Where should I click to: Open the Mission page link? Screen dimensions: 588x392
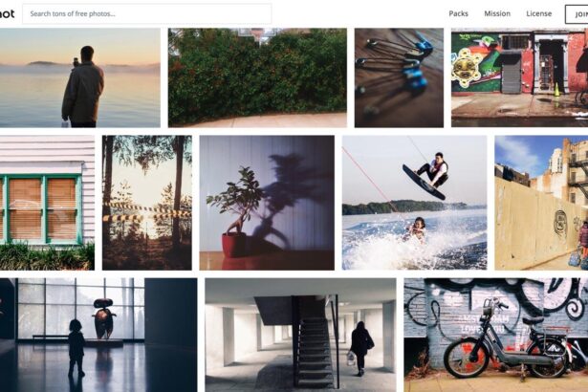(x=497, y=13)
